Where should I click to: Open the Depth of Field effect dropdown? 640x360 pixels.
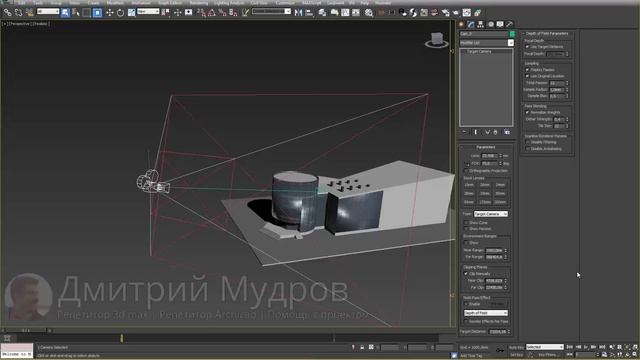pyautogui.click(x=486, y=313)
